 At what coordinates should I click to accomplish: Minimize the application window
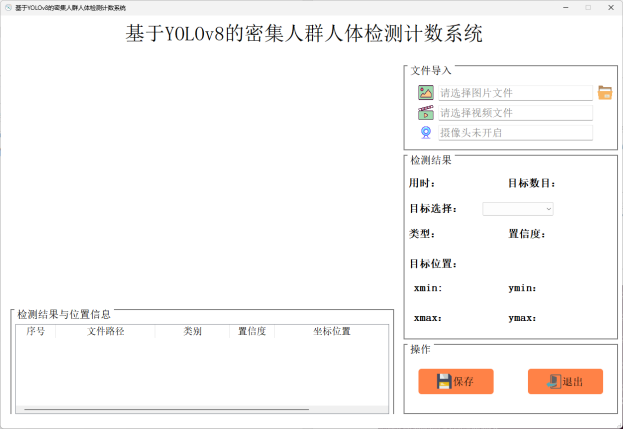566,8
